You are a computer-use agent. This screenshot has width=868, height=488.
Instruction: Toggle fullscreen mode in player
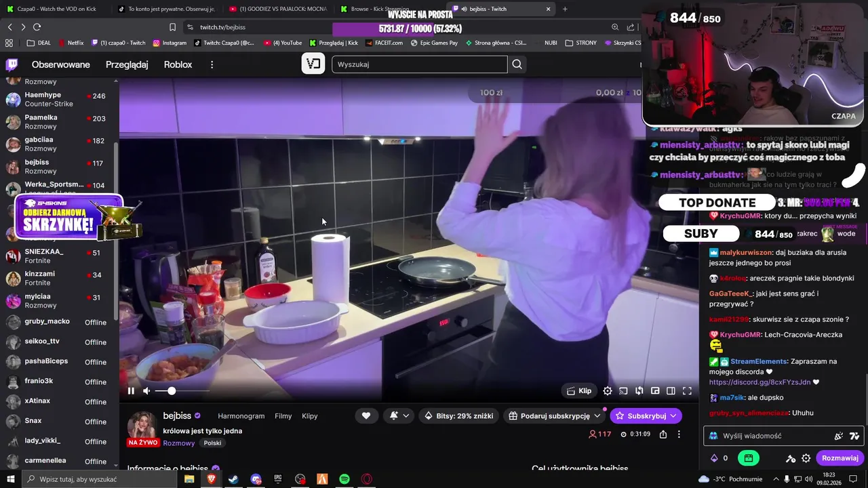tap(687, 390)
